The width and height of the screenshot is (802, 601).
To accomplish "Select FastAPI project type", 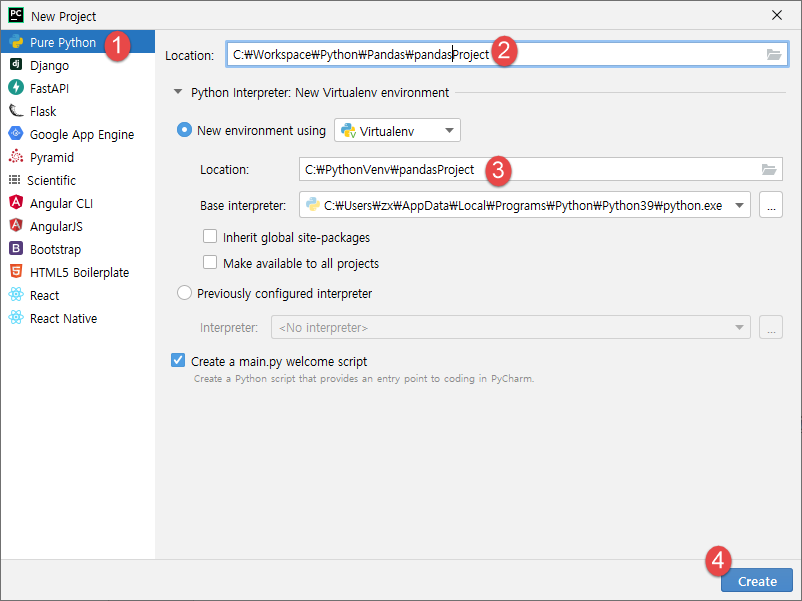I will coord(78,88).
